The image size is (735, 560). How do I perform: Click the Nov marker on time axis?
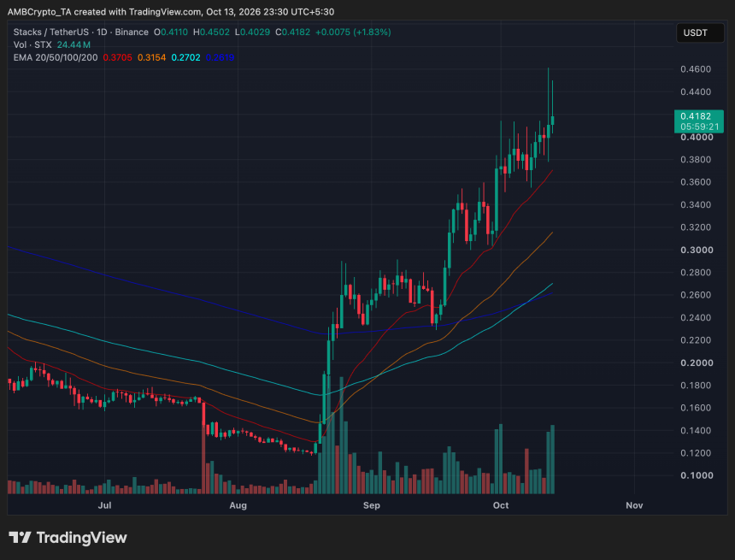click(634, 505)
